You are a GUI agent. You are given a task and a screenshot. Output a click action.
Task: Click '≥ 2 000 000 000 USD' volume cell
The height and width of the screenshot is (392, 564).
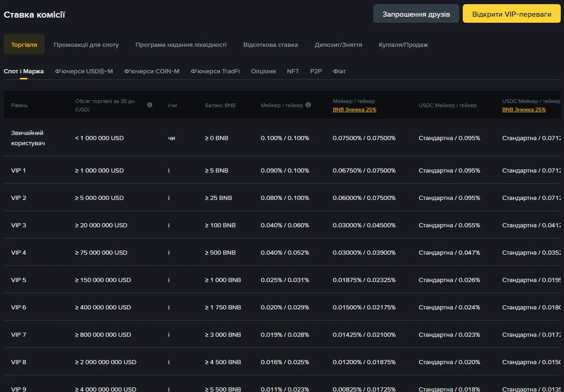106,362
